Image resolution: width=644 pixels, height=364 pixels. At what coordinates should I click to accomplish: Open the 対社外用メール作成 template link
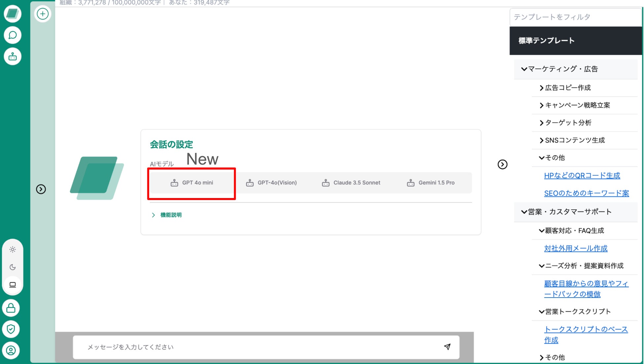coord(576,248)
